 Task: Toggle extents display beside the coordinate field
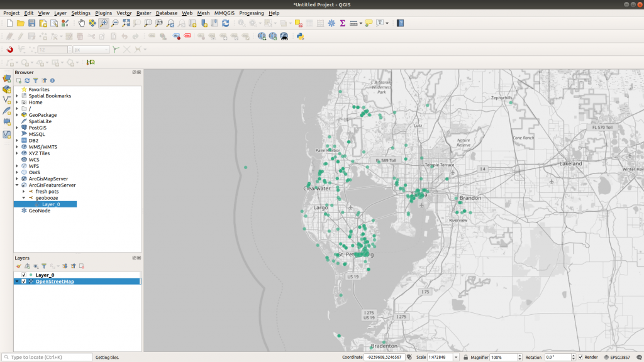409,358
